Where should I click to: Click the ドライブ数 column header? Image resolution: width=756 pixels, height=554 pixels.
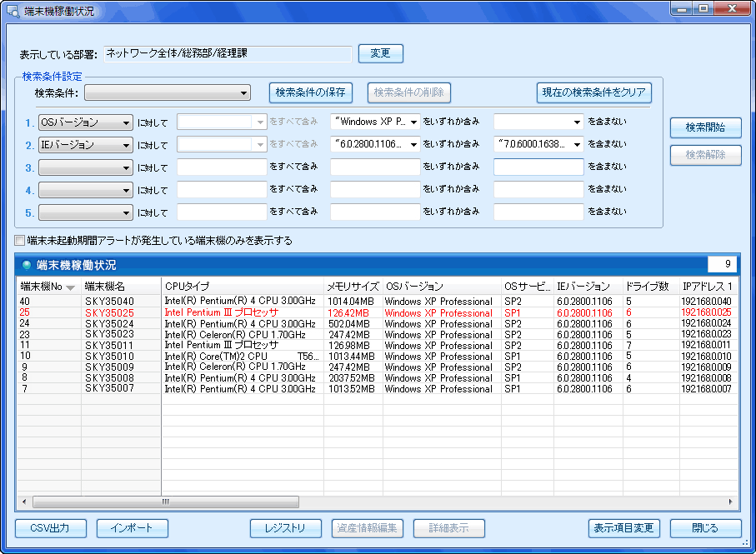[x=651, y=287]
